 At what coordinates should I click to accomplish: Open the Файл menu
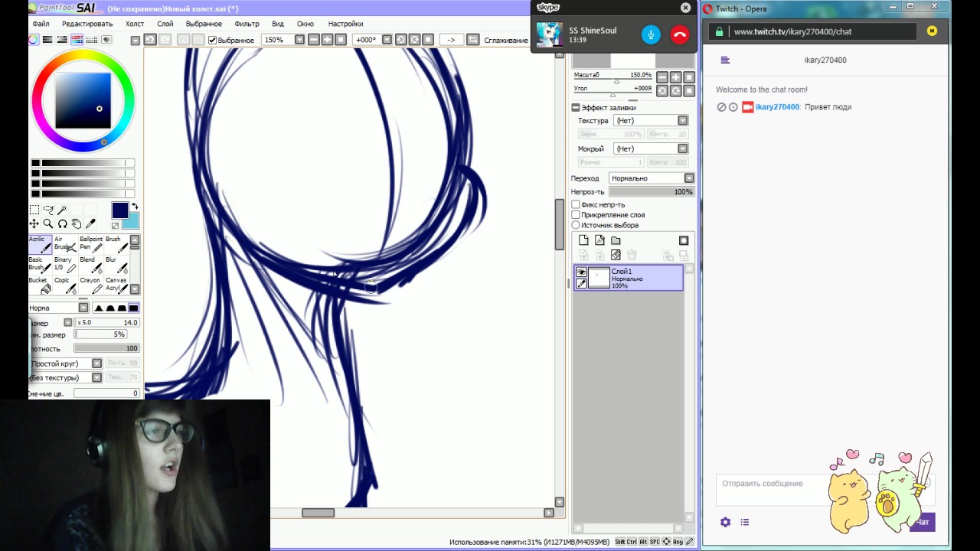41,24
